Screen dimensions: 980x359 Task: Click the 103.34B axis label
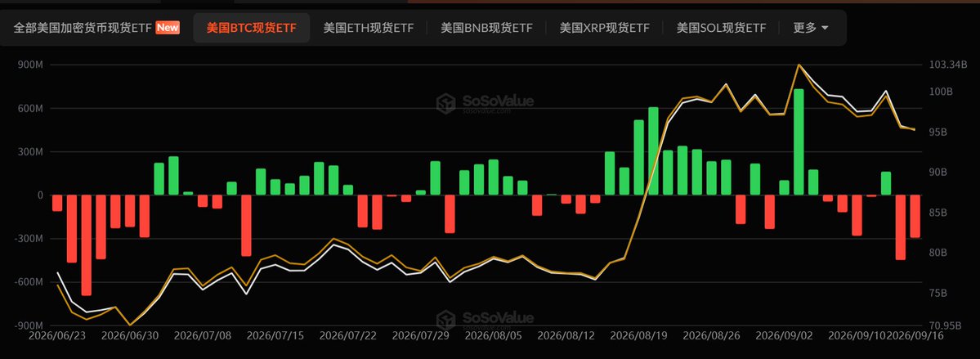pos(948,65)
